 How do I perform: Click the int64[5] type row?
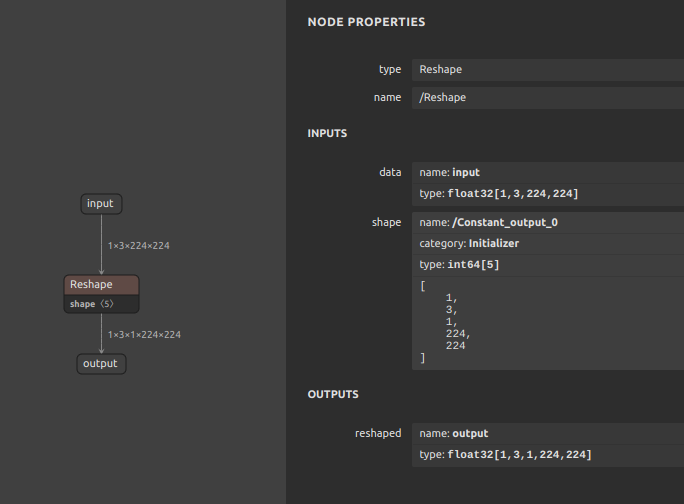click(x=548, y=265)
